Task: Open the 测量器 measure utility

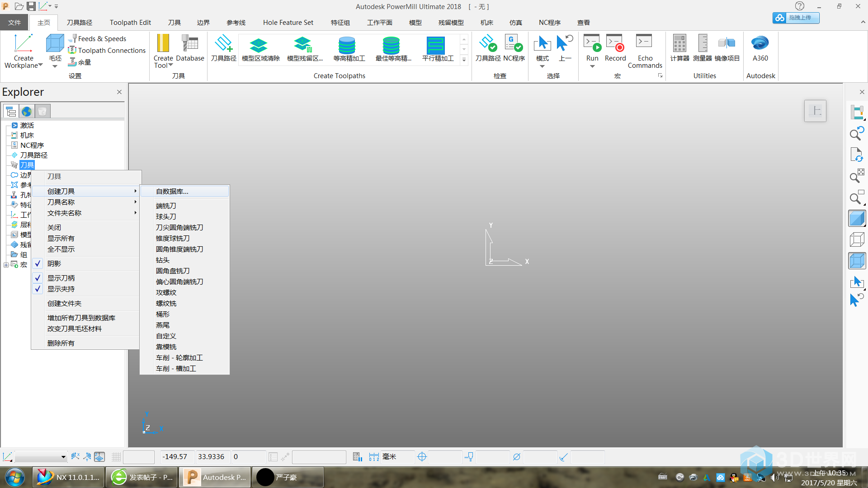Action: [703, 47]
